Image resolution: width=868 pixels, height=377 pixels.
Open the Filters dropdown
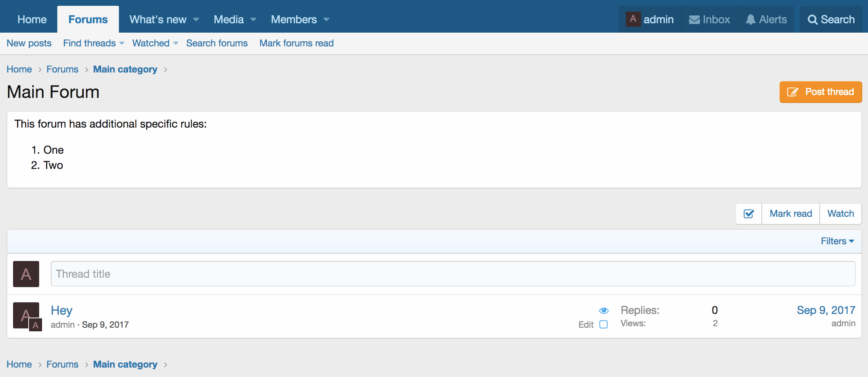[838, 241]
